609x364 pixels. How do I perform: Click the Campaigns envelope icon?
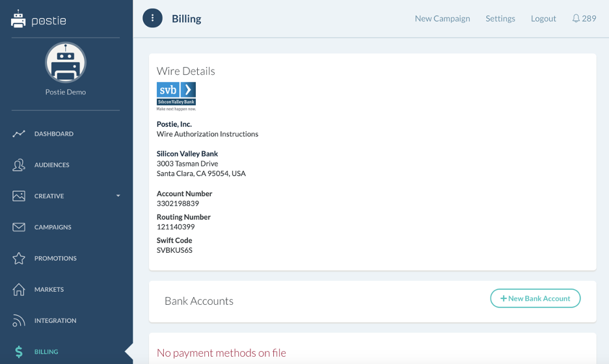19,227
